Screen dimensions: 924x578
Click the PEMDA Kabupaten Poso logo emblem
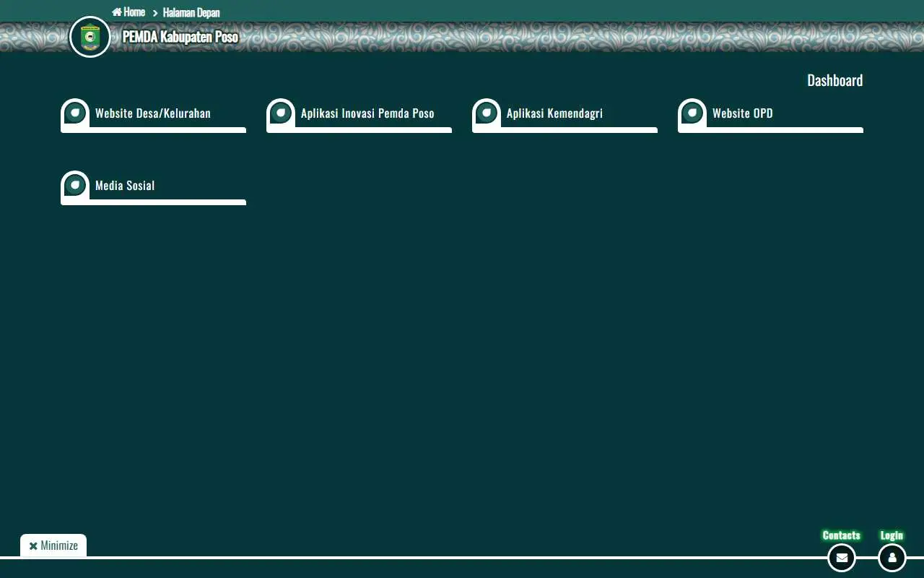(90, 37)
